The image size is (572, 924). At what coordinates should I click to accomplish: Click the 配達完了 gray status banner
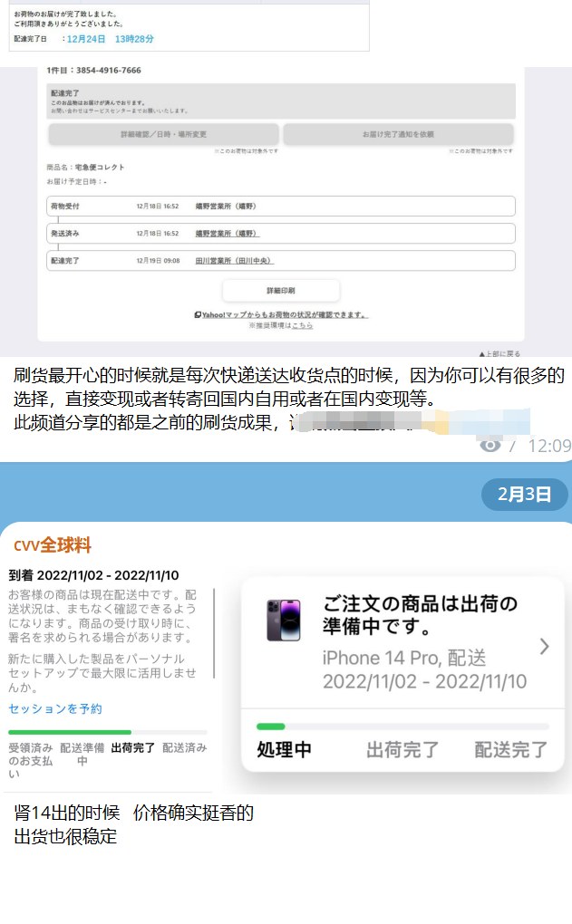pyautogui.click(x=281, y=101)
